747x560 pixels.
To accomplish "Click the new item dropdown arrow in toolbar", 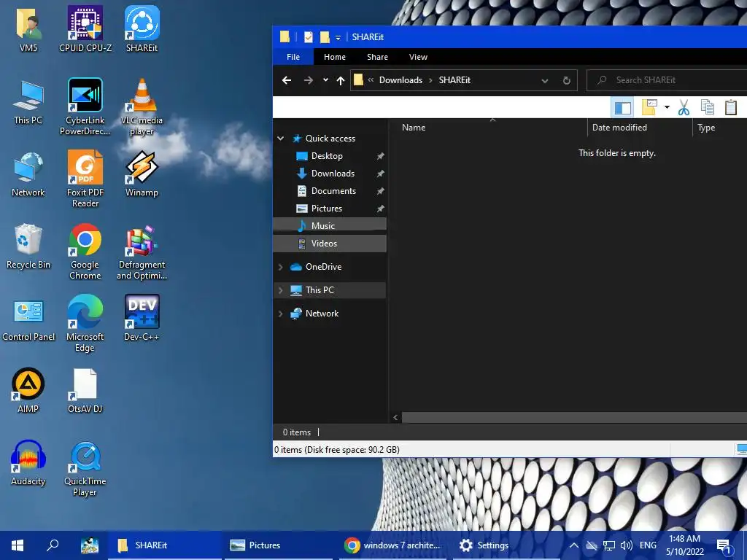I will (667, 108).
